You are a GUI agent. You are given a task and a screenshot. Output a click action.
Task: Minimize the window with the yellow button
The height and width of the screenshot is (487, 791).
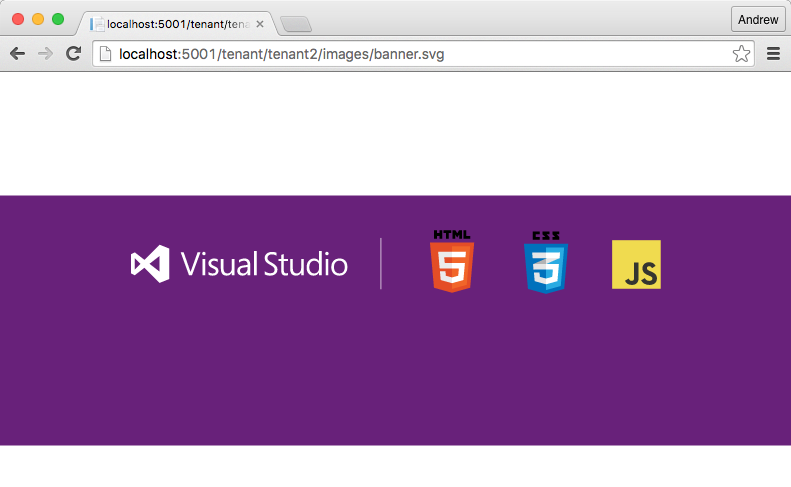click(38, 19)
